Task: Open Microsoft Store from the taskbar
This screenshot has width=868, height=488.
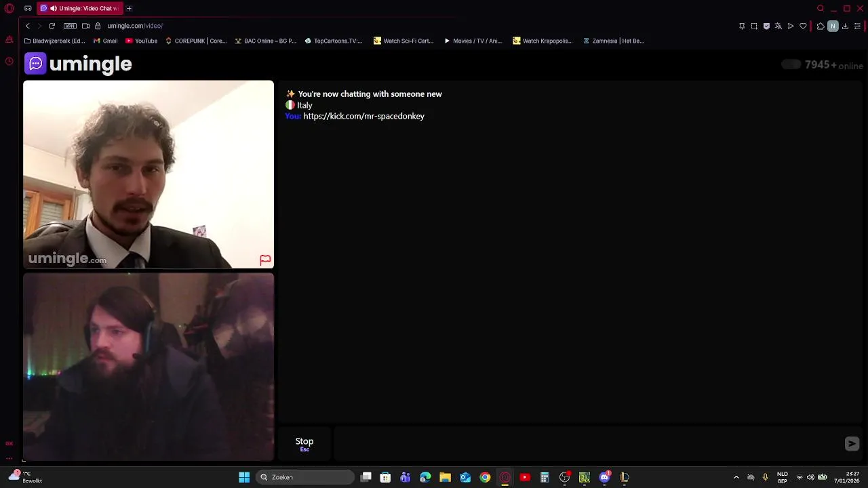Action: [x=385, y=477]
